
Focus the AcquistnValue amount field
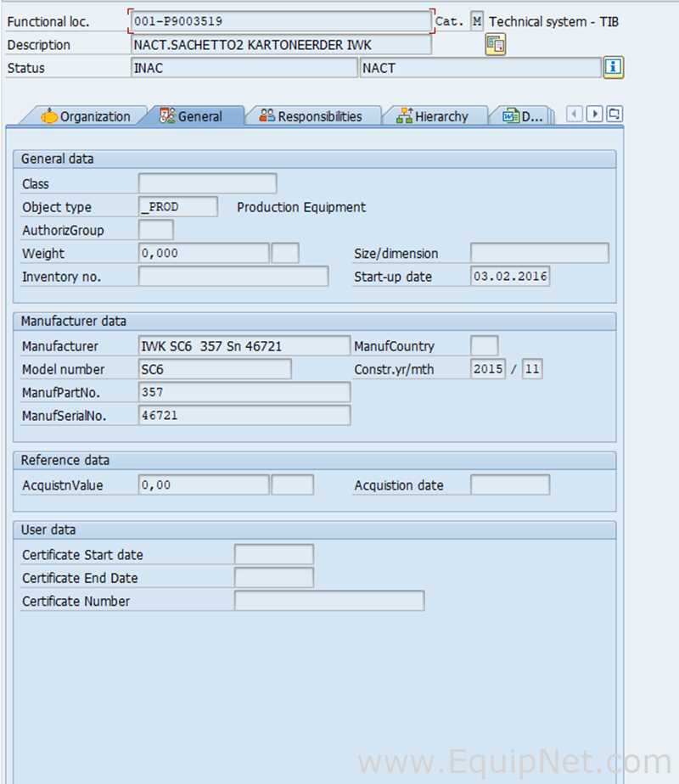(x=204, y=484)
